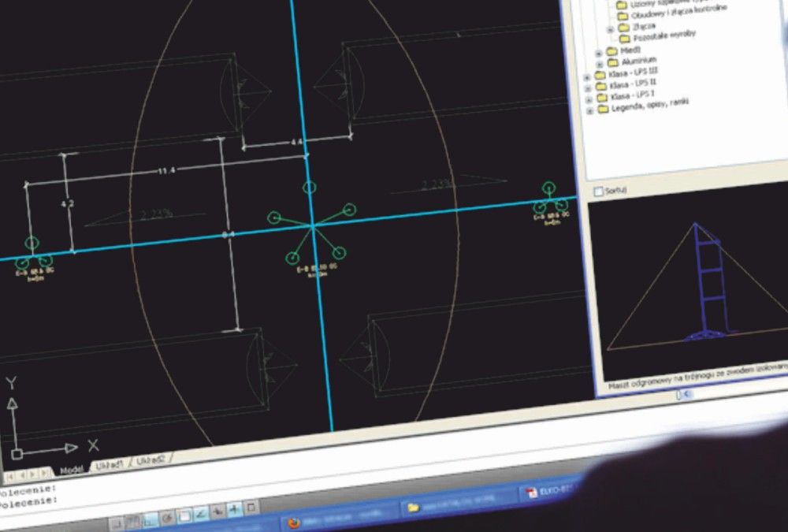Expand the Legenda, opisy, ramki node

tap(590, 110)
